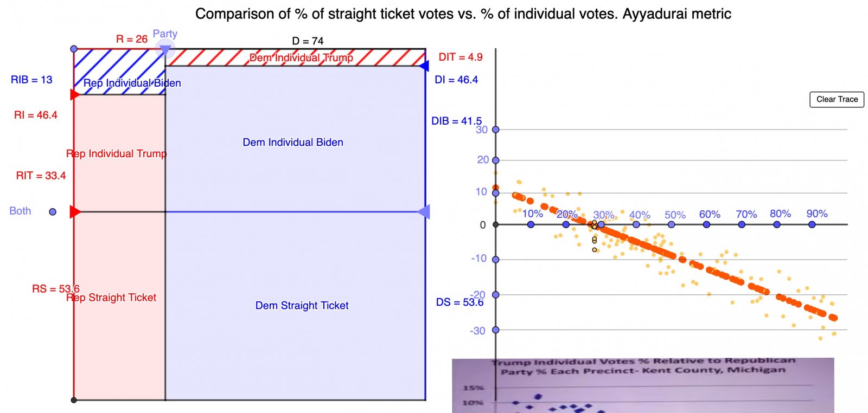Click the x-axis point under 90%

812,224
